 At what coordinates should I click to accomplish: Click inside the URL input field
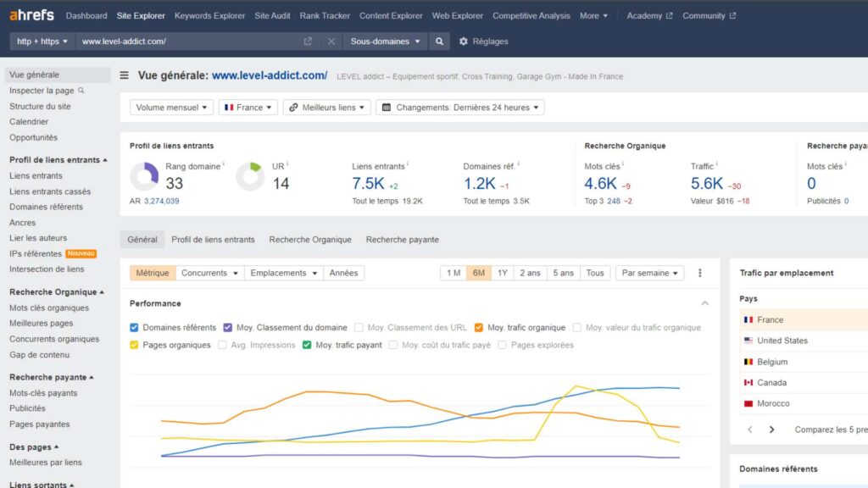click(186, 42)
